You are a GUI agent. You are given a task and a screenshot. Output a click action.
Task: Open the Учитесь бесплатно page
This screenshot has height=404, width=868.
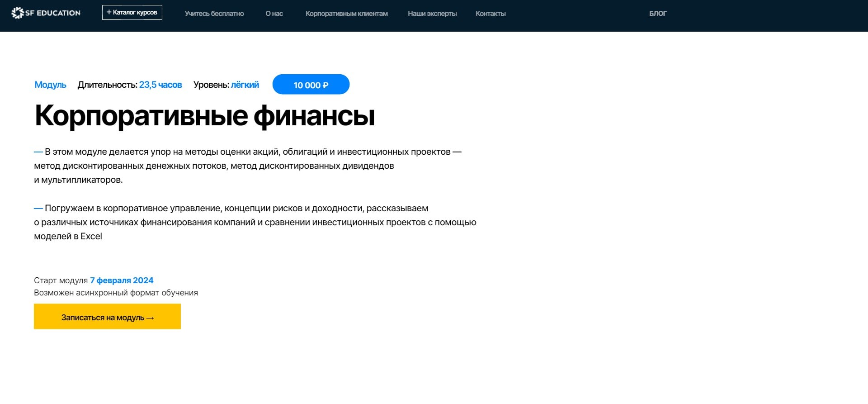point(214,14)
